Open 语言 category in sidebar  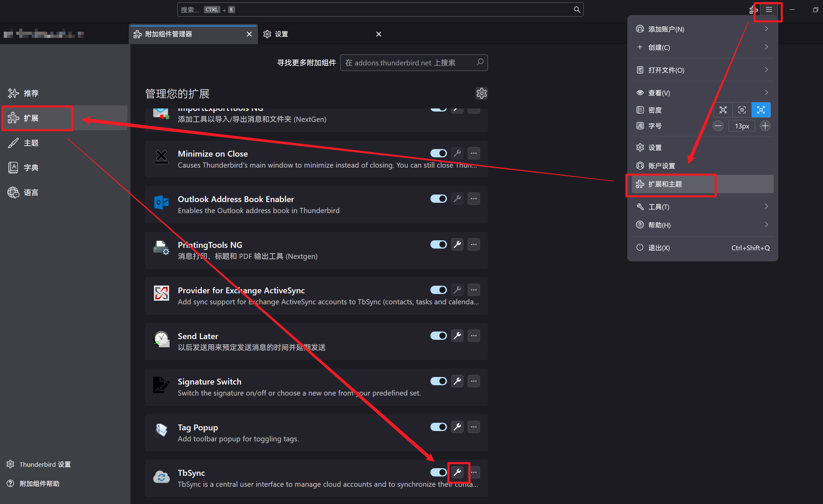tap(65, 192)
